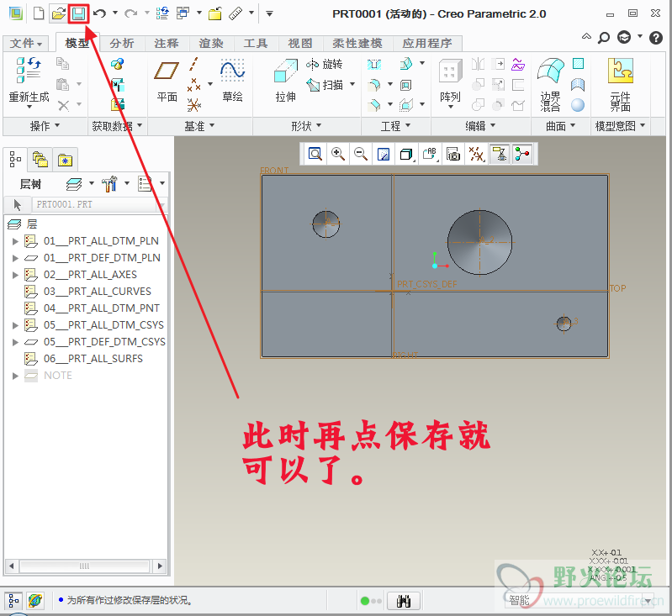Expand the 05__PRT_ALL_DTM_CSYS layer
The width and height of the screenshot is (672, 616).
coord(15,325)
